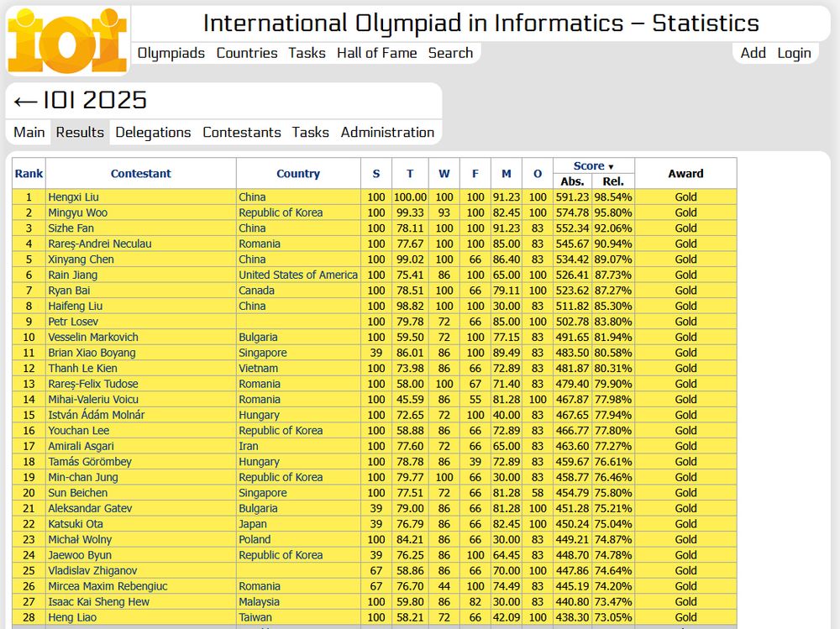This screenshot has width=840, height=629.
Task: Open contestant Haifeng Liu's profile
Action: pyautogui.click(x=75, y=306)
